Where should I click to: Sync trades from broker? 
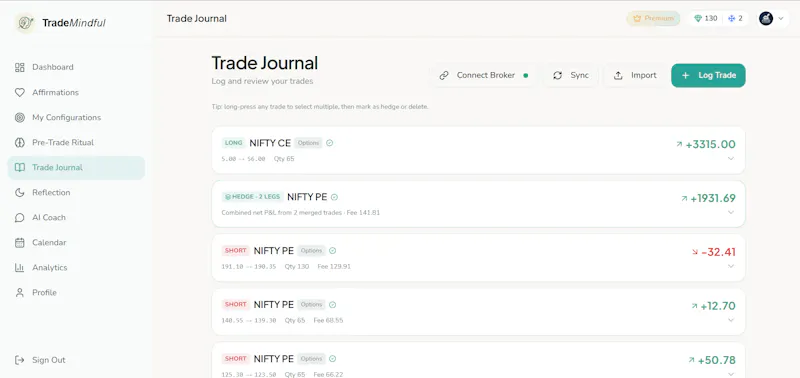tap(570, 75)
